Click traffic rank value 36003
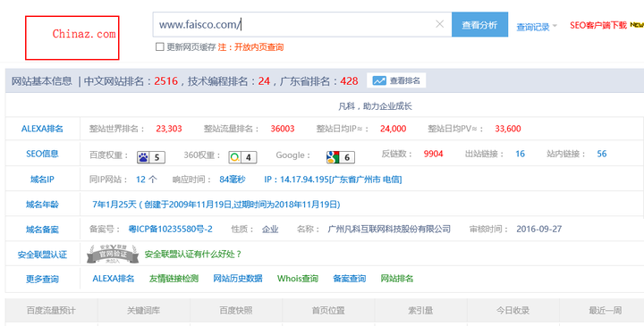The width and height of the screenshot is (644, 326). click(283, 129)
